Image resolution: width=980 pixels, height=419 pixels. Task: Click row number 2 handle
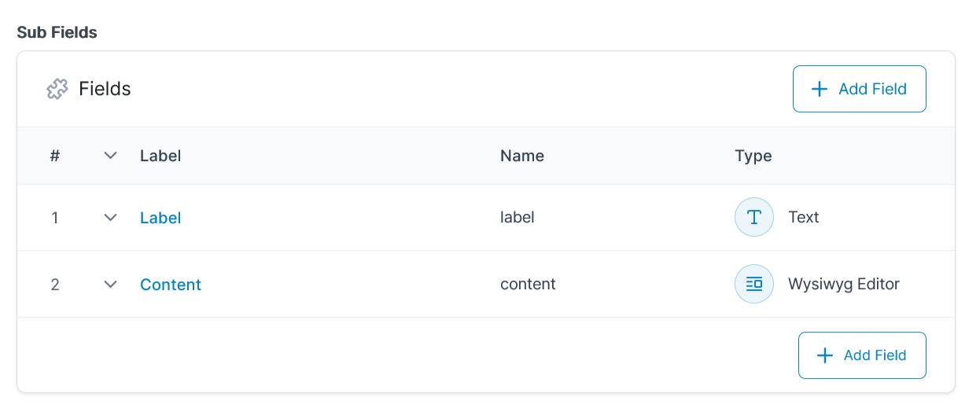point(55,285)
